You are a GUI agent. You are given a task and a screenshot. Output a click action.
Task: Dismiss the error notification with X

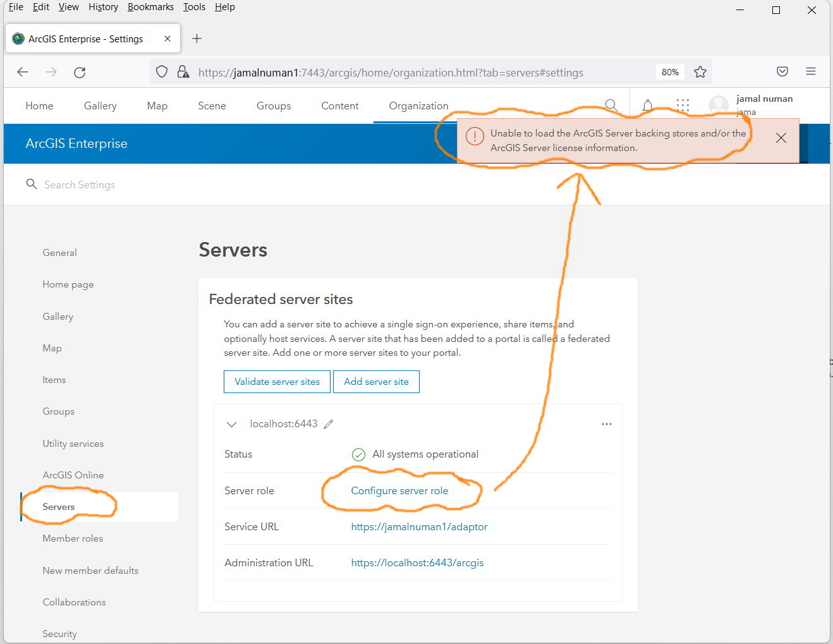coord(781,138)
